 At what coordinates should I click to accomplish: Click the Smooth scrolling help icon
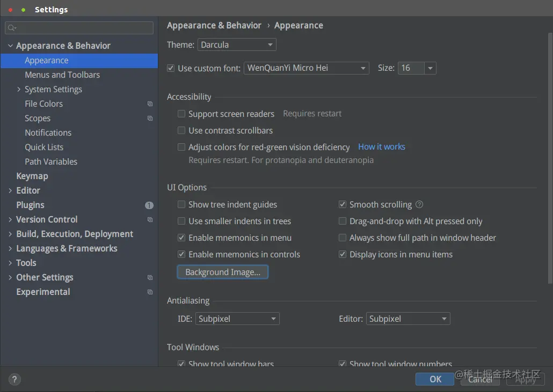coord(419,204)
